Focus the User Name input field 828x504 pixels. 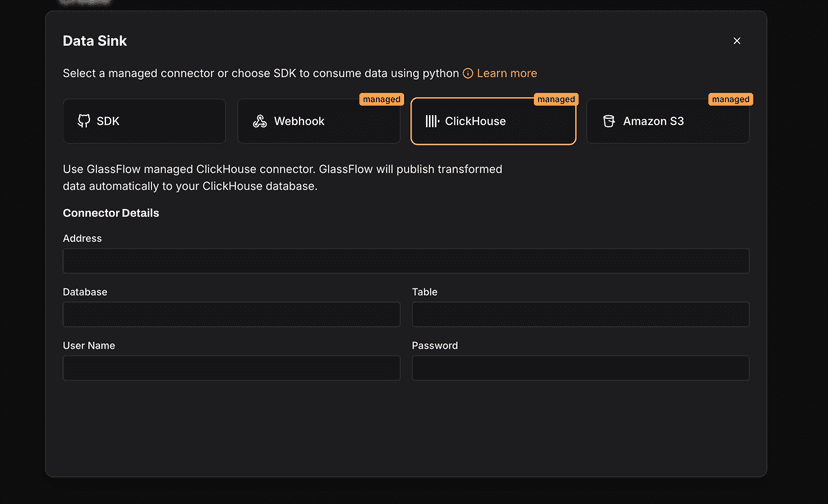231,368
